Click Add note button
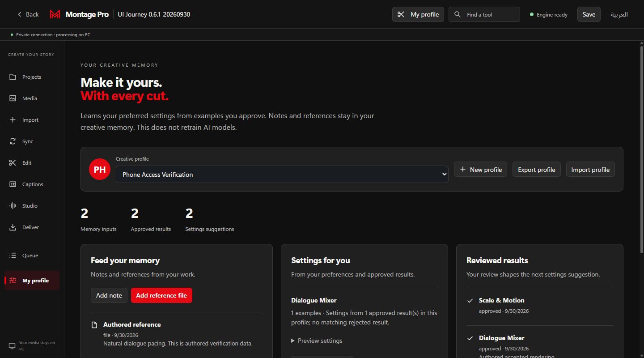Viewport: 644px width, 358px height. click(109, 295)
